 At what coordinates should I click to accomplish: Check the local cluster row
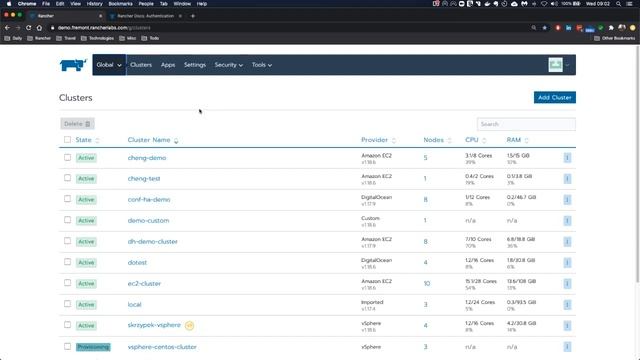click(x=67, y=304)
